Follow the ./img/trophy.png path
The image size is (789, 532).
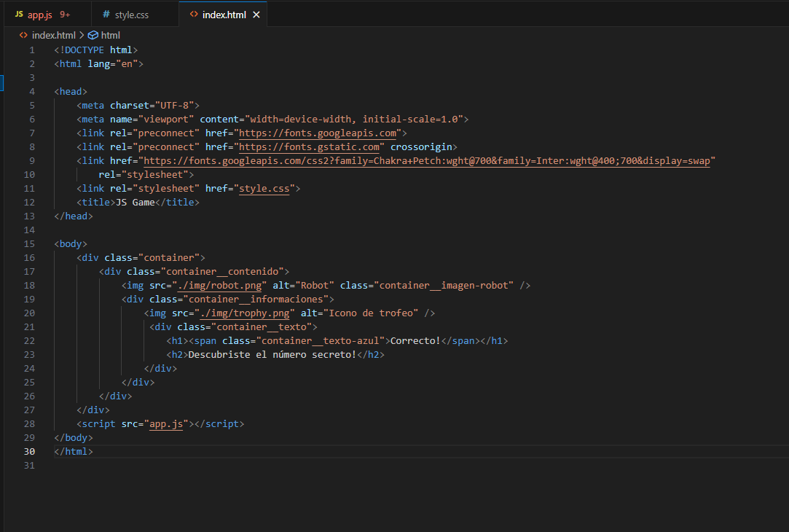coord(245,313)
